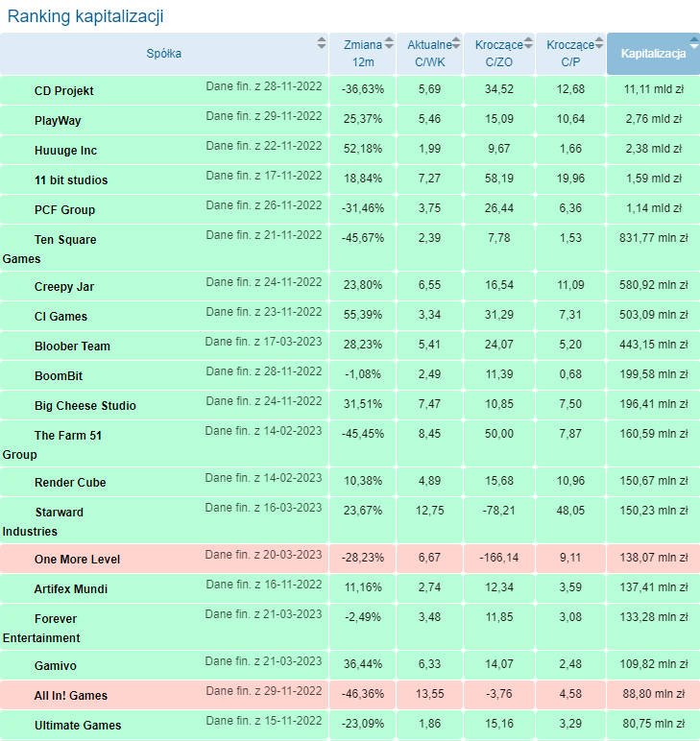Open the Artifex Mundi company link
This screenshot has height=741, width=700.
[x=71, y=589]
